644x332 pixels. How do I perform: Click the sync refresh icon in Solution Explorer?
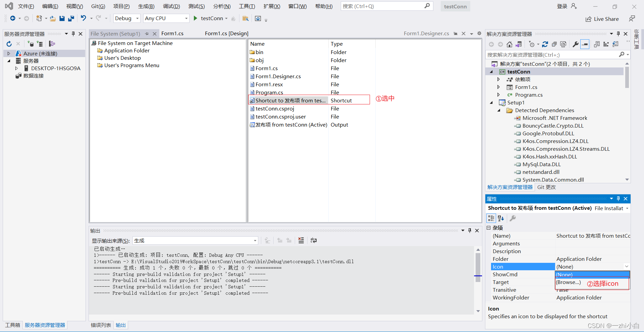point(545,44)
